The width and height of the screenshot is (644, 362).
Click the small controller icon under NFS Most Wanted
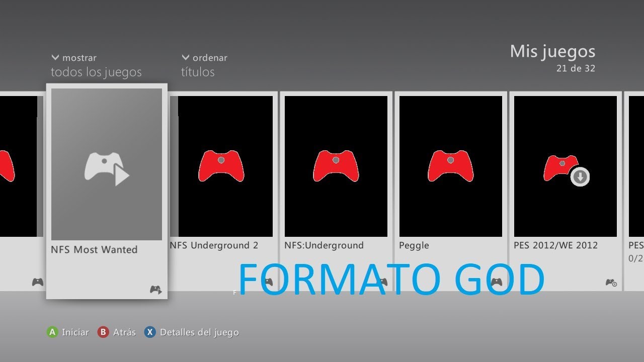pyautogui.click(x=156, y=290)
